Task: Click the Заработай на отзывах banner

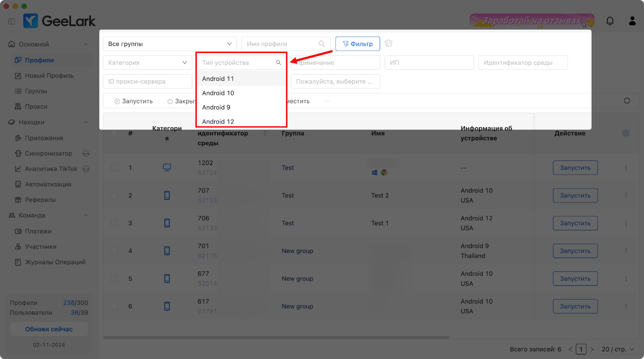Action: (x=532, y=21)
